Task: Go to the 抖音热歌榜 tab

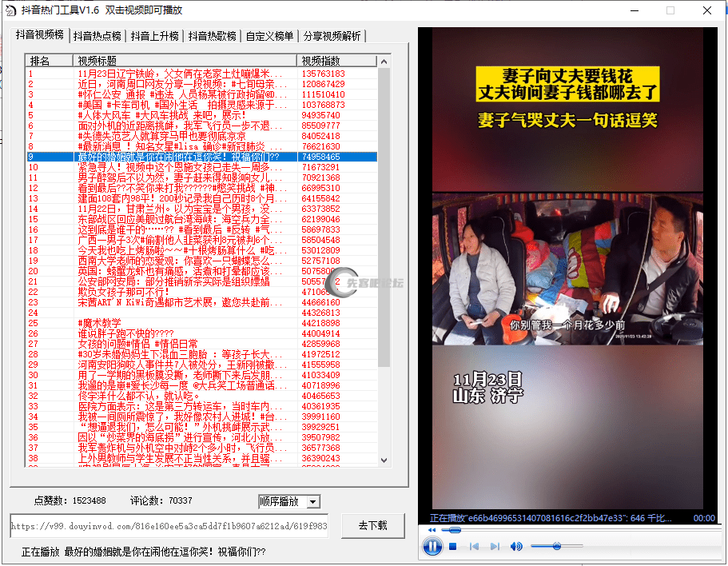Action: (213, 36)
